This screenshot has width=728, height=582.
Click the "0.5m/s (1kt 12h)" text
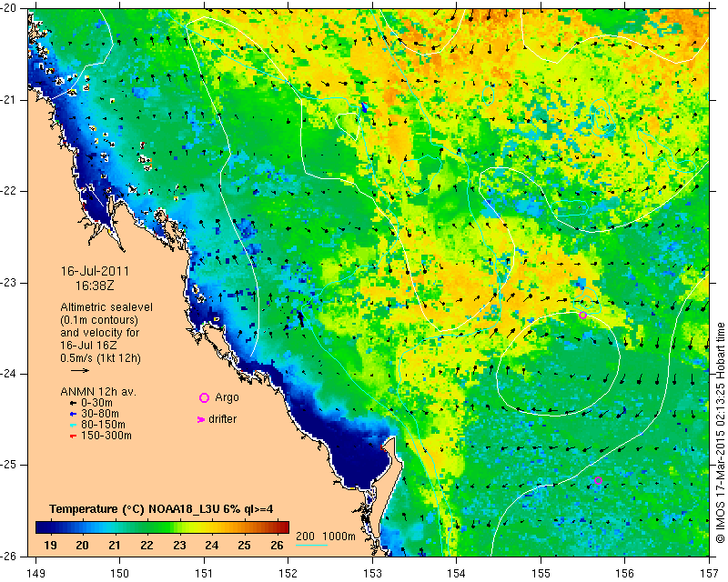coord(101,358)
